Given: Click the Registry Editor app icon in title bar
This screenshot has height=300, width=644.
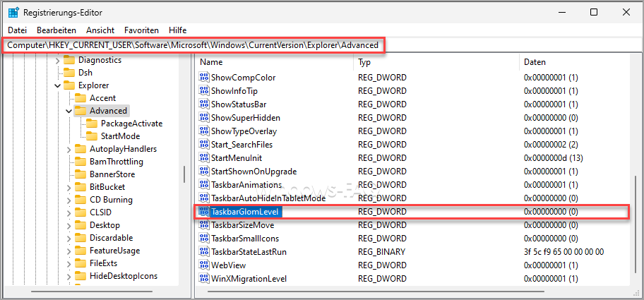Looking at the screenshot, I should click(x=13, y=12).
